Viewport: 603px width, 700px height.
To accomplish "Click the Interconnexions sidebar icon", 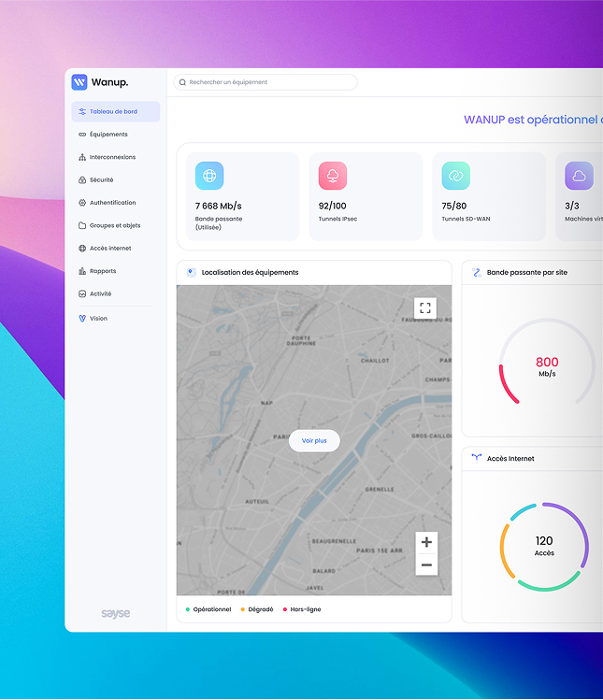I will (82, 157).
